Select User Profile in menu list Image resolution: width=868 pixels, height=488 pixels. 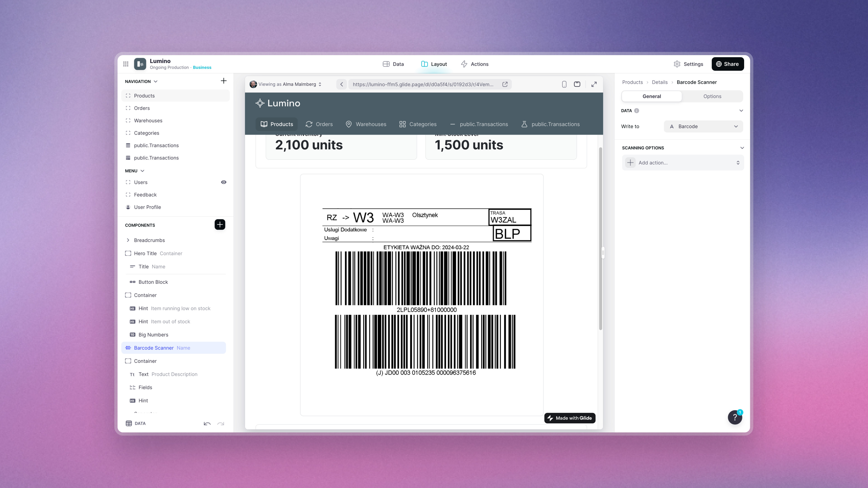pos(175,207)
